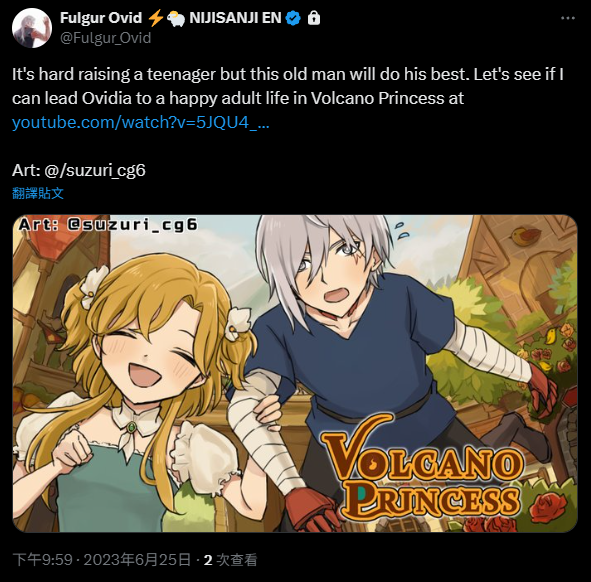Screen dimensions: 591x582
Task: Open the youtube.com/watch link
Action: [x=141, y=123]
